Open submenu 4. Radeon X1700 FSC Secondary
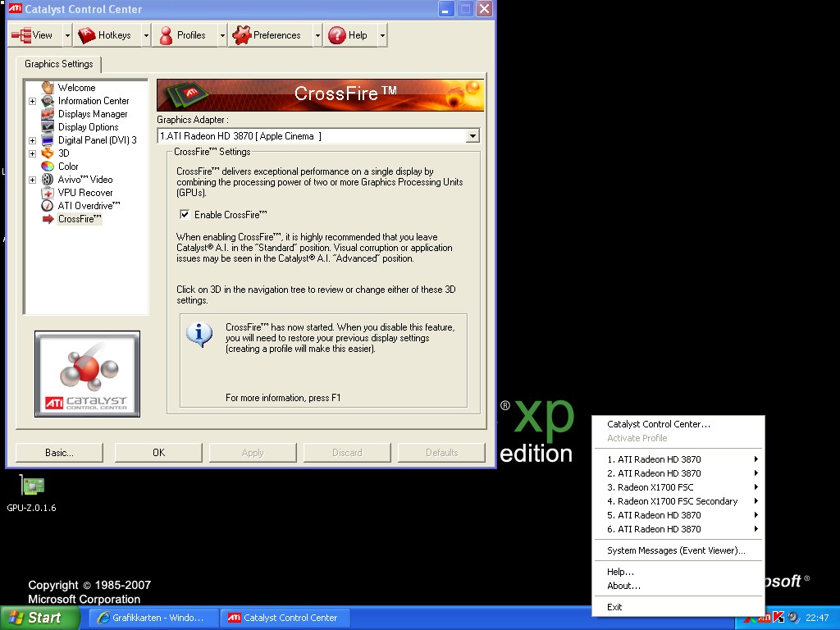Screen dimensions: 840x630 tap(678, 501)
